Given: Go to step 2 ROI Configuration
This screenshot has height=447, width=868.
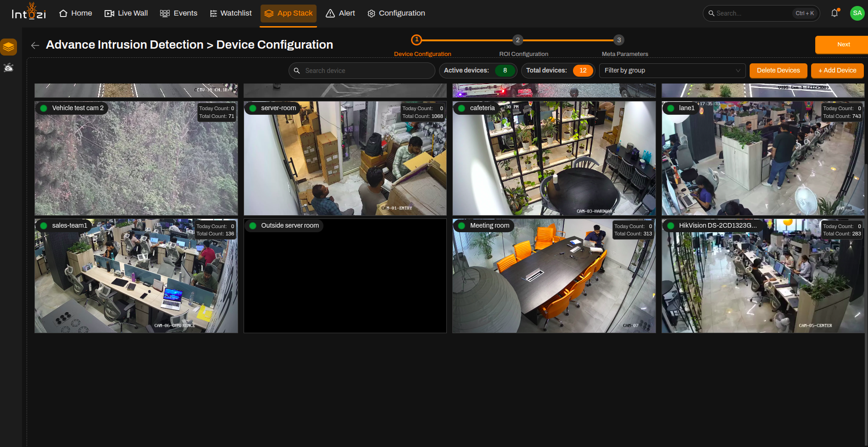Looking at the screenshot, I should click(518, 40).
